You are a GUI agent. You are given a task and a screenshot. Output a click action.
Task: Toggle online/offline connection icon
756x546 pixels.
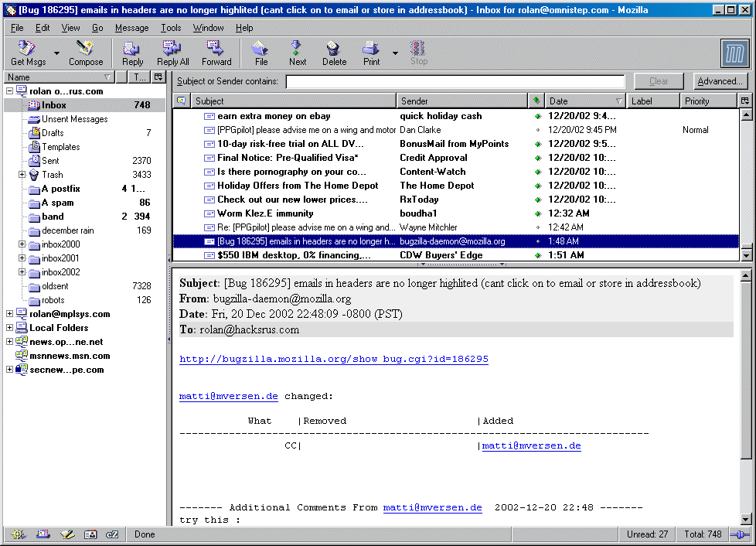[x=740, y=534]
